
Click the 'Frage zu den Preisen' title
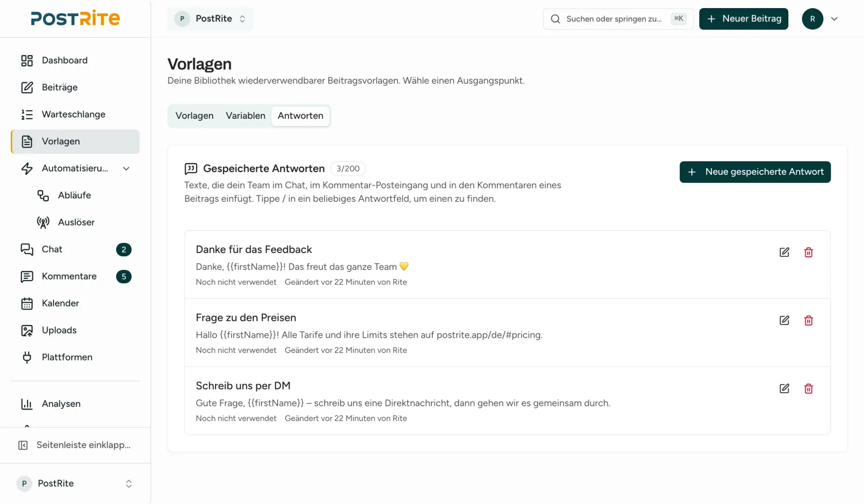(246, 317)
